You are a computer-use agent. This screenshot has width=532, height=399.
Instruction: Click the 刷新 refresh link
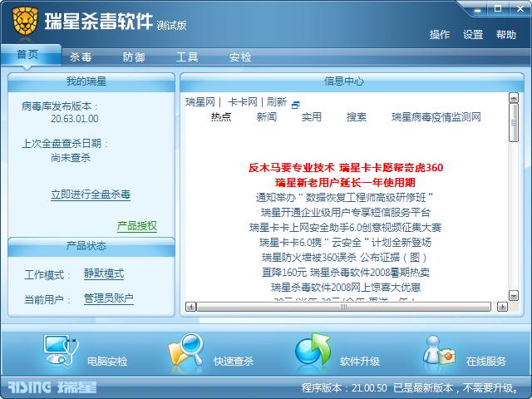(x=277, y=101)
